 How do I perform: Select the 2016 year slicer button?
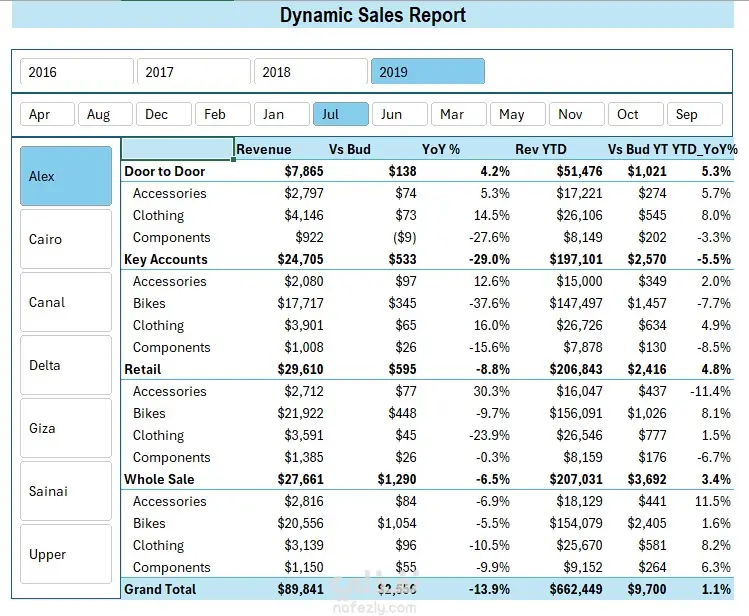pos(77,72)
